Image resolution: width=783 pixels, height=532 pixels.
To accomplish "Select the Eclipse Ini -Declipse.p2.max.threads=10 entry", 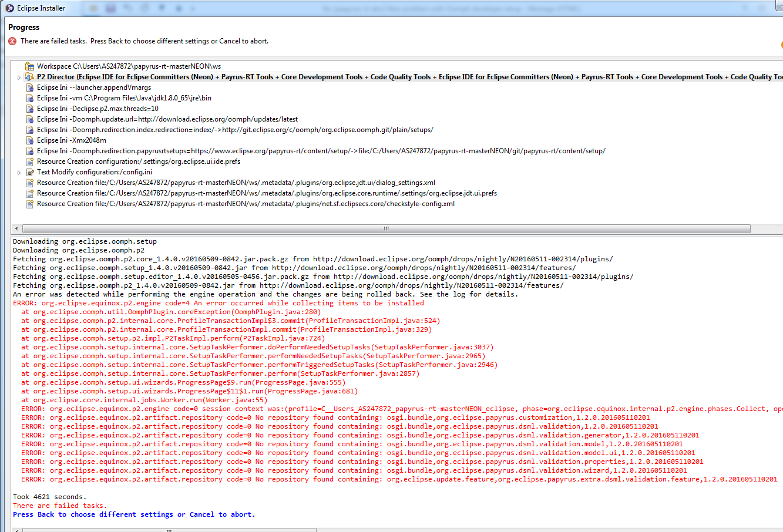I will [x=98, y=109].
